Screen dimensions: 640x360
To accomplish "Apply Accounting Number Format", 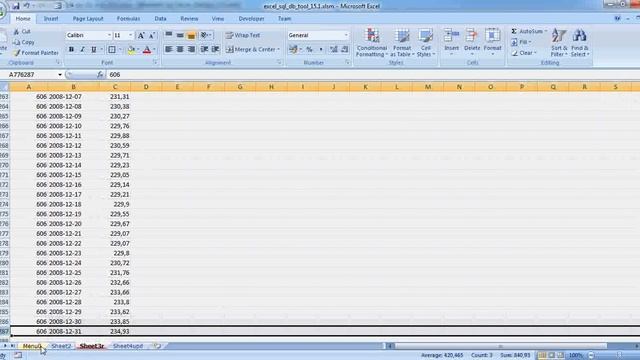I will click(x=293, y=49).
